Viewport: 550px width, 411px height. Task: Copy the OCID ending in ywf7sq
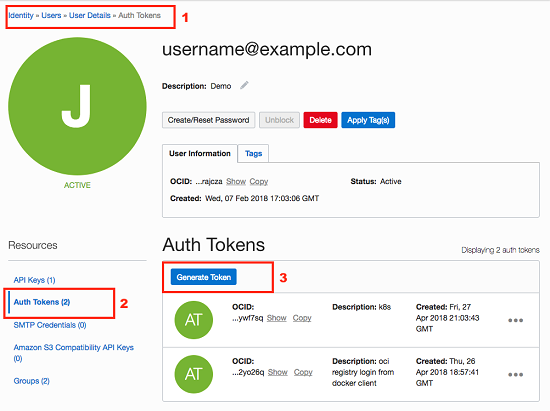click(302, 318)
